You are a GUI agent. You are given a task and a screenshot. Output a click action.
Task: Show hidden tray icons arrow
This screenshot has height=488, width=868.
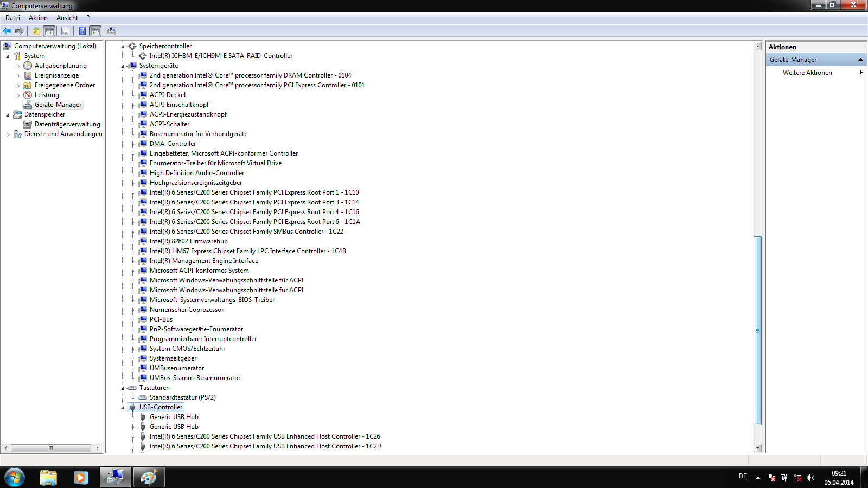758,478
